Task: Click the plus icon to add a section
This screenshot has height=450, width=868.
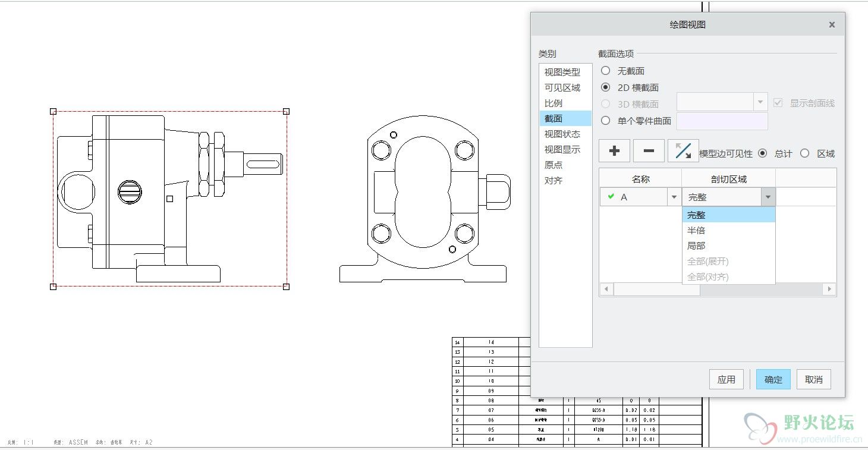Action: click(614, 151)
